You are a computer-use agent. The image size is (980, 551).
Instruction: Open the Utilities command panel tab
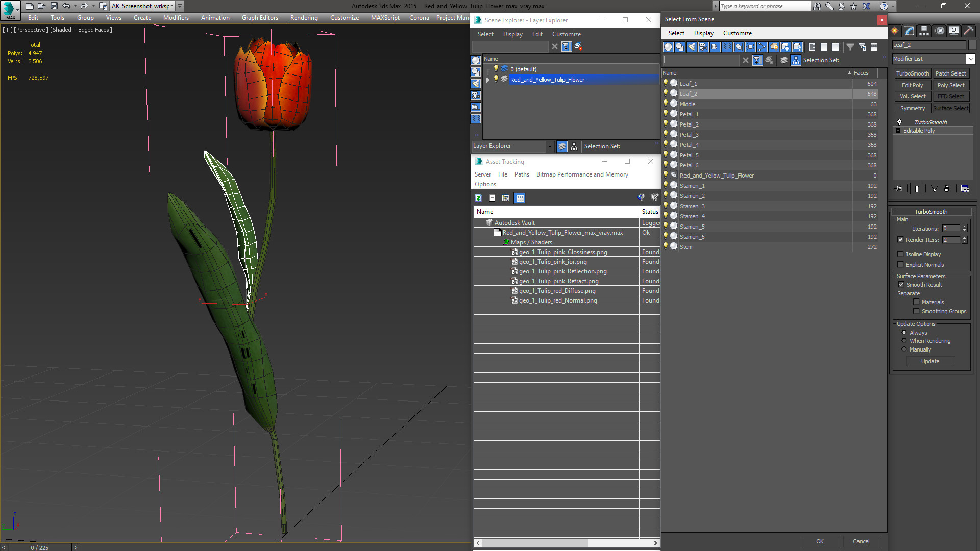click(x=968, y=31)
